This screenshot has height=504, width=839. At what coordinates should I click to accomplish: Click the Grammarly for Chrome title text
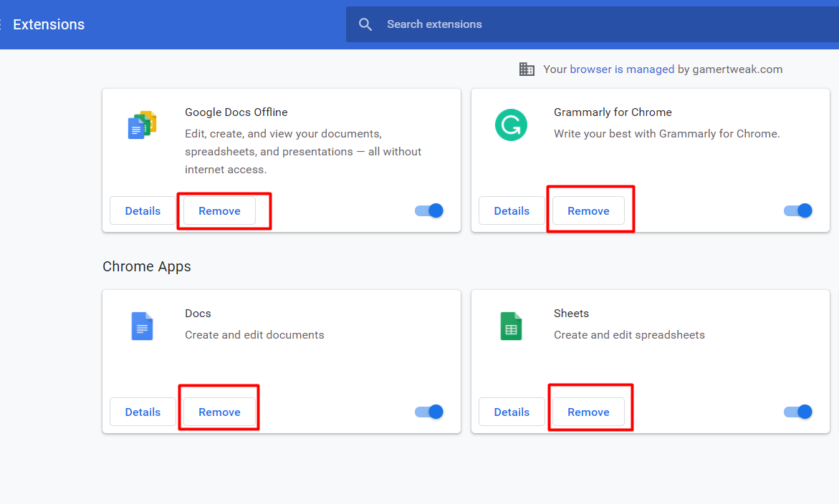(x=613, y=112)
